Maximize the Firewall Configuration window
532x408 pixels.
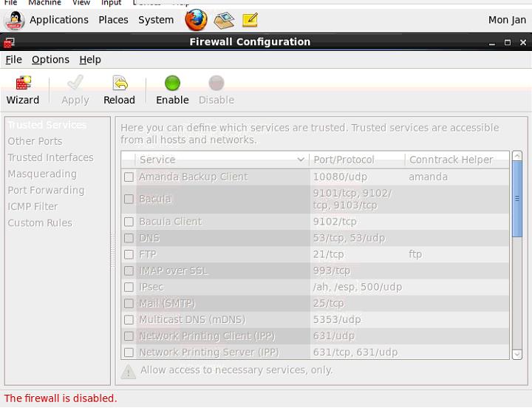pyautogui.click(x=508, y=42)
